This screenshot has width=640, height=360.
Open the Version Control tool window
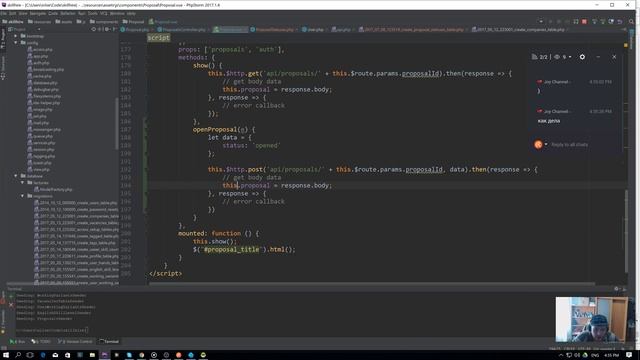75,341
